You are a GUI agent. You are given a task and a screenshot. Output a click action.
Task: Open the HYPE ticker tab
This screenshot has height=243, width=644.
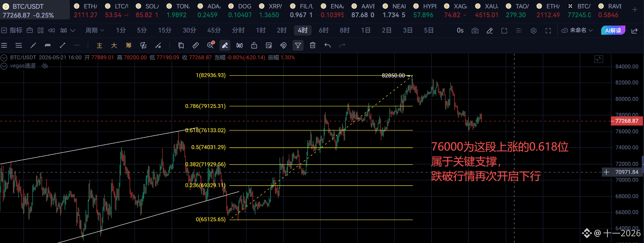(425, 11)
